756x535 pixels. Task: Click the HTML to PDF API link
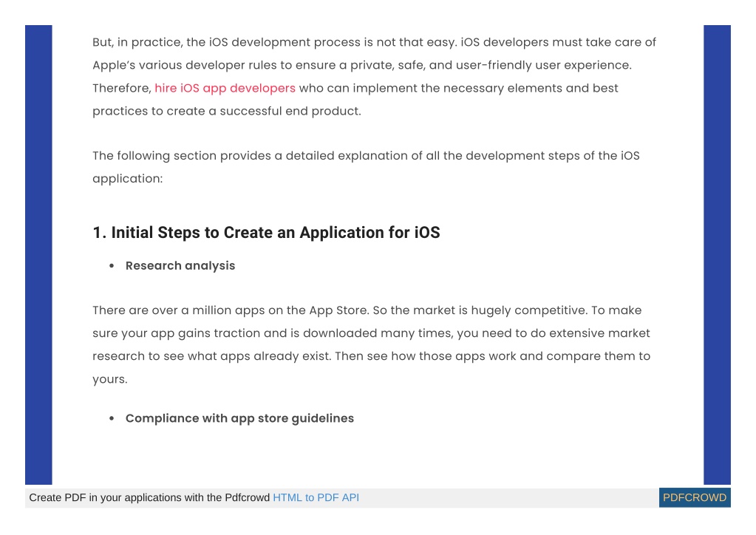tap(316, 497)
